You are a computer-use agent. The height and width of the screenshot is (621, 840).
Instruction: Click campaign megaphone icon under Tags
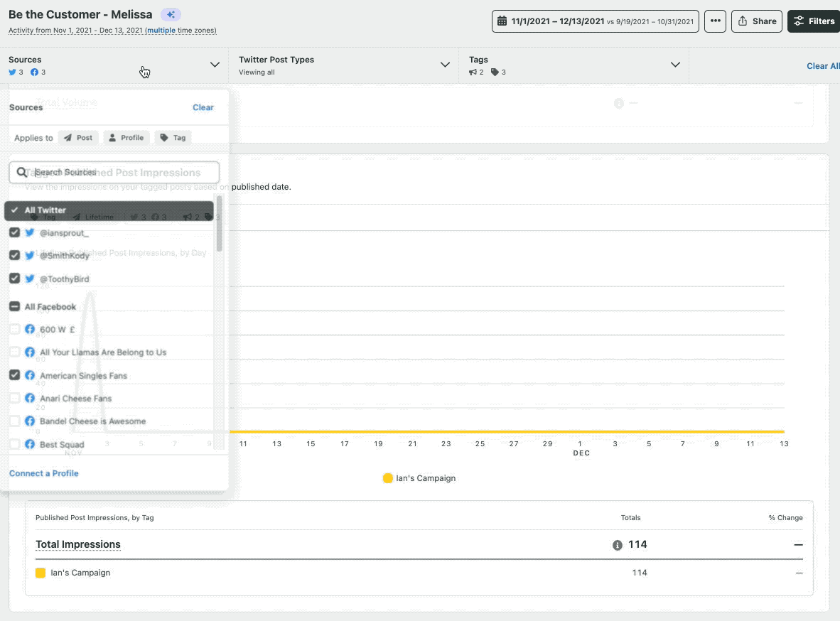pos(473,72)
